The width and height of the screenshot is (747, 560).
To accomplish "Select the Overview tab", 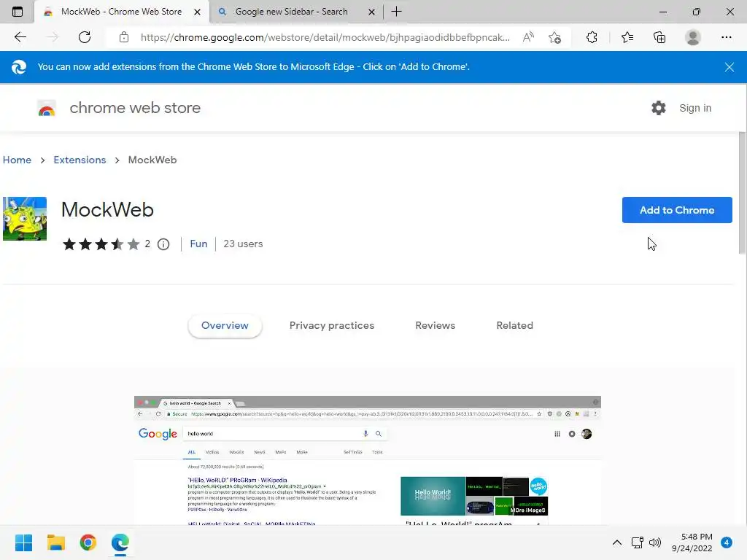I will [225, 326].
